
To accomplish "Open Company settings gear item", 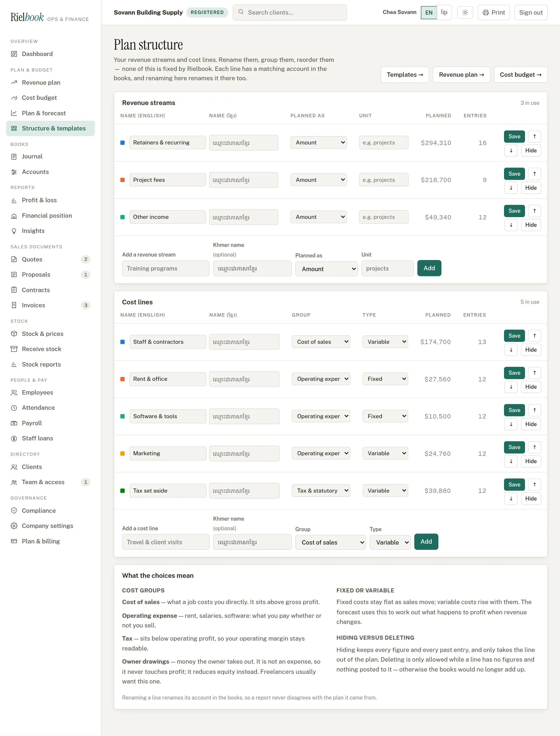I will pos(50,526).
